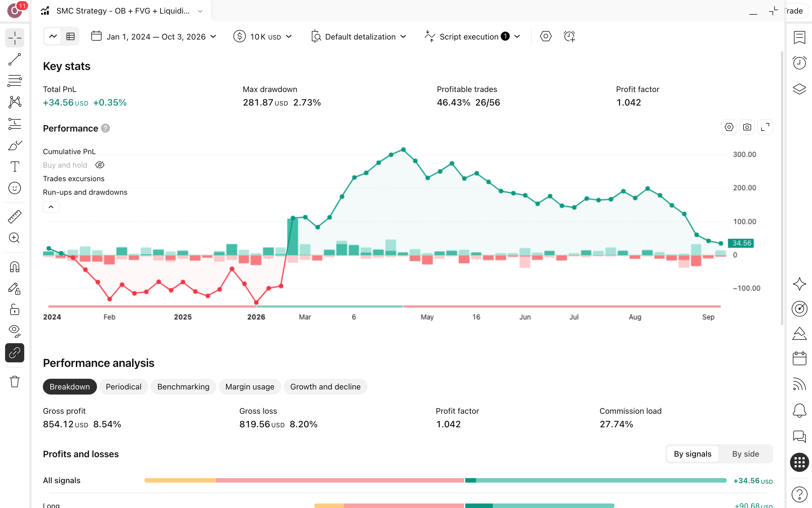812x508 pixels.
Task: Open the Performance chart settings icon
Action: tap(729, 127)
